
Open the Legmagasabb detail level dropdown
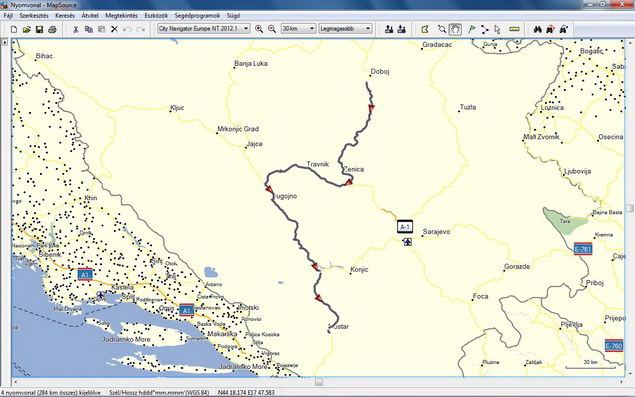(345, 29)
